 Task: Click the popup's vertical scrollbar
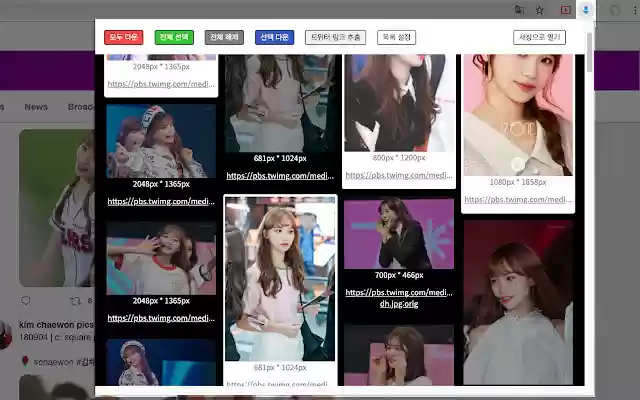point(589,52)
